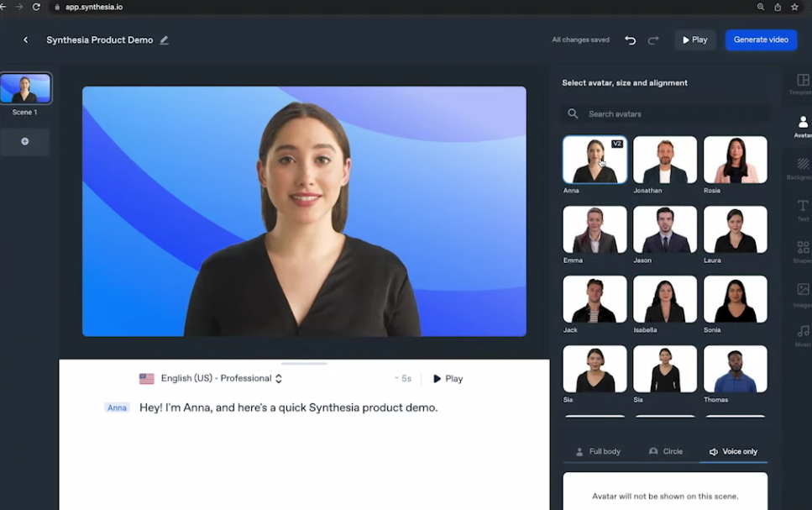This screenshot has width=812, height=510.
Task: Click the All changes saved status
Action: point(580,39)
